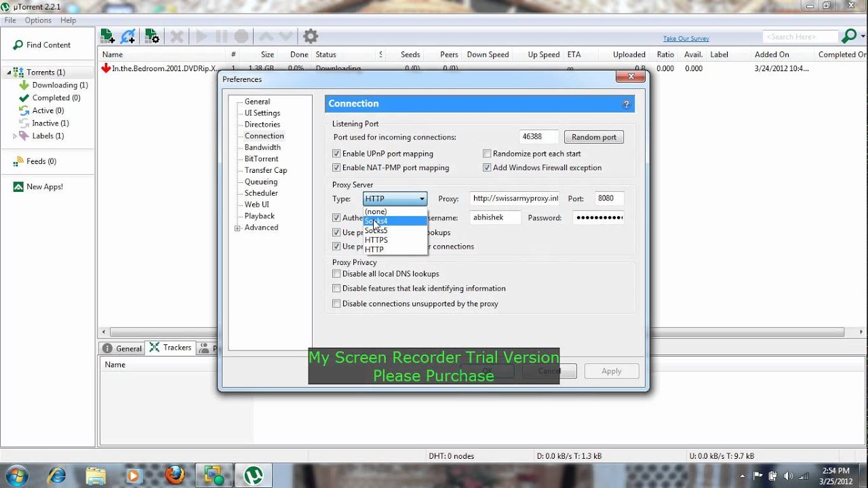Choose Socks4 in the proxy type list

click(x=395, y=221)
